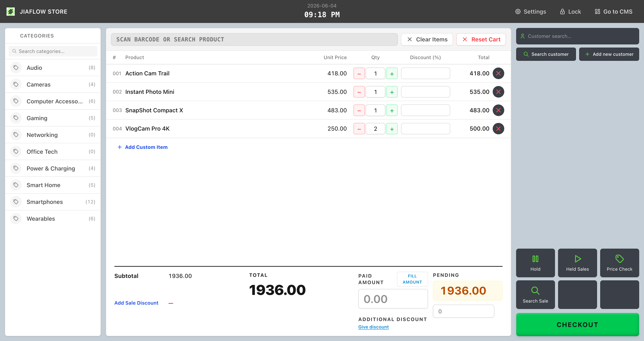Click Reset Cart button
Image resolution: width=644 pixels, height=341 pixels.
(481, 39)
